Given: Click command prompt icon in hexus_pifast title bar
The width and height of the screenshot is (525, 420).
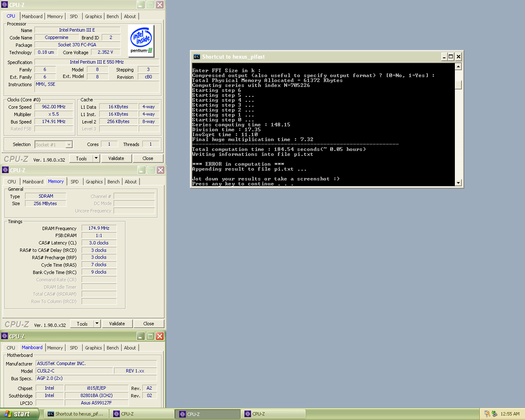Looking at the screenshot, I should point(197,57).
